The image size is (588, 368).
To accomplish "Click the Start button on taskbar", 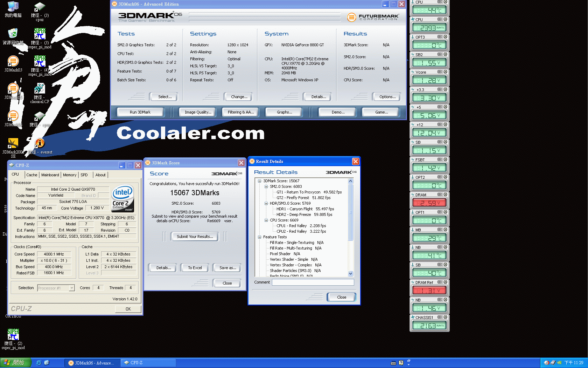I will click(x=16, y=363).
